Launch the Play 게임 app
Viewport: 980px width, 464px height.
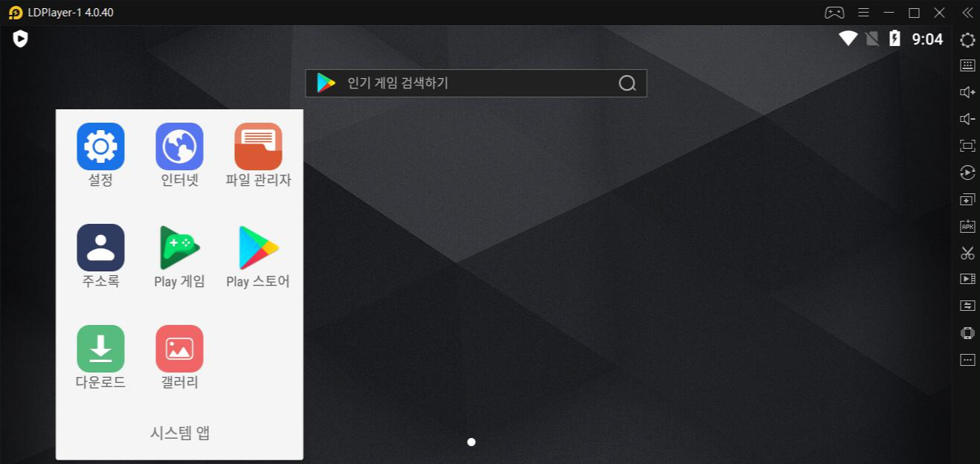tap(179, 248)
